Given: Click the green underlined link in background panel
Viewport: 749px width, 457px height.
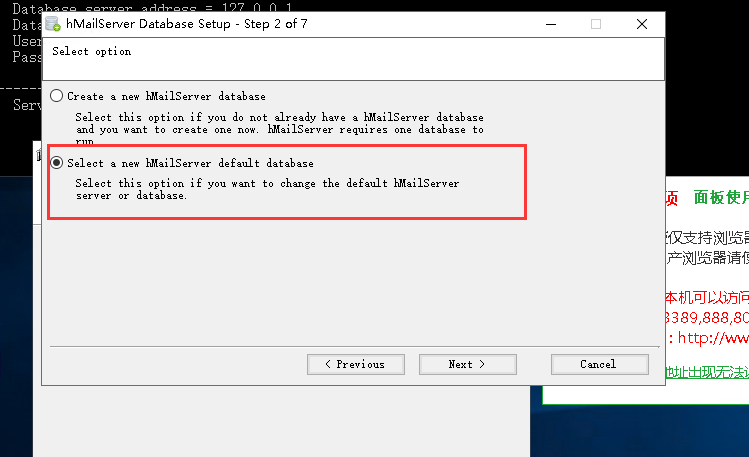Looking at the screenshot, I should pyautogui.click(x=707, y=372).
